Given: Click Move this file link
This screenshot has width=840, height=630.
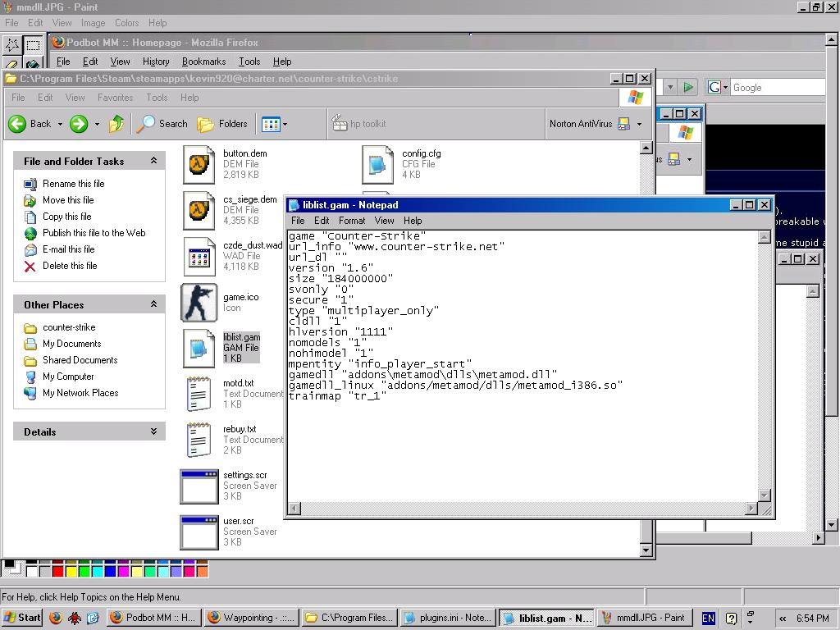Looking at the screenshot, I should pyautogui.click(x=68, y=200).
